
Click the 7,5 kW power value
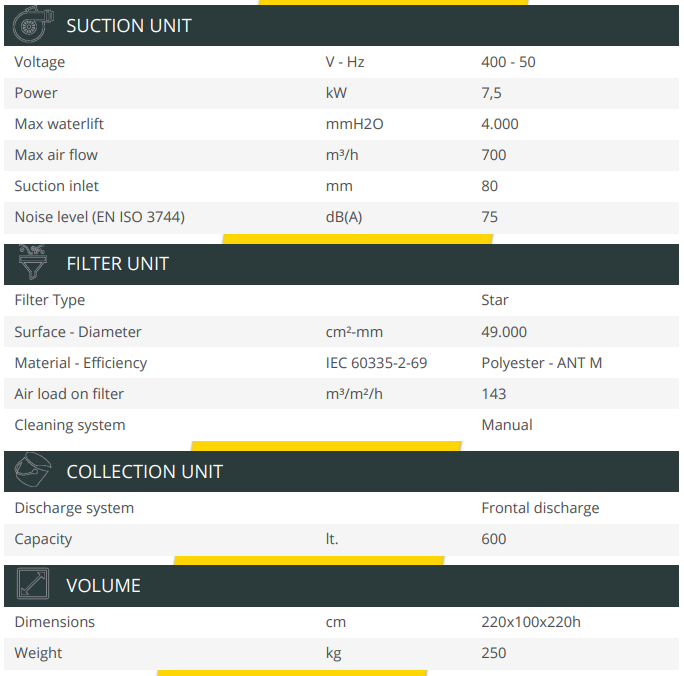(491, 93)
